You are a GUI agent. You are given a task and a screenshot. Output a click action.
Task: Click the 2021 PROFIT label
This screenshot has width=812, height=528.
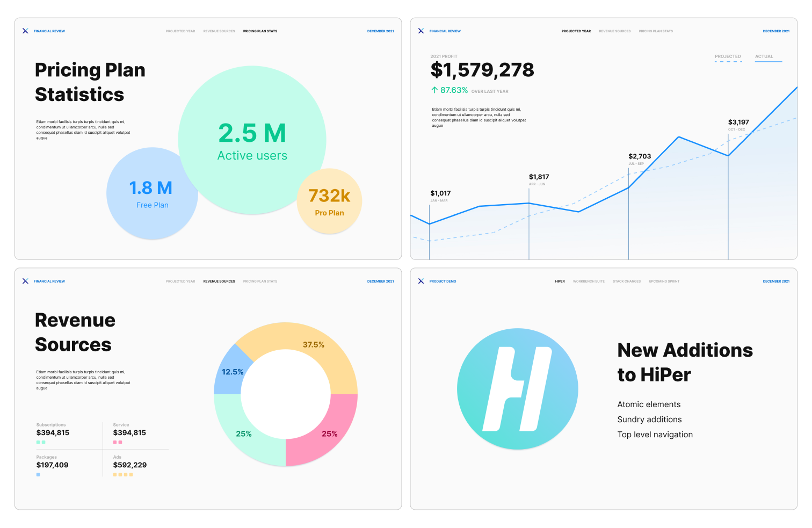click(444, 56)
